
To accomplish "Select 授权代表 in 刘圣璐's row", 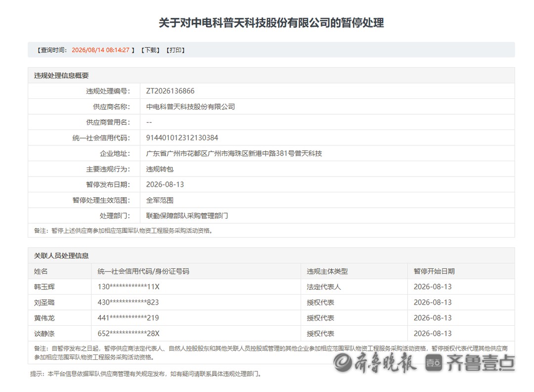I will click(x=320, y=303).
